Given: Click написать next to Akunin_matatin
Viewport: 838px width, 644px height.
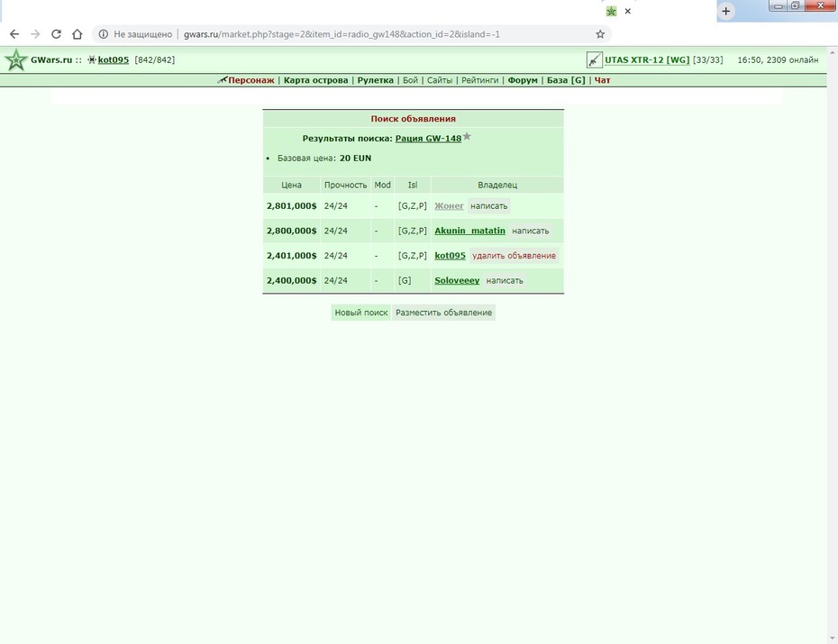Looking at the screenshot, I should [530, 231].
